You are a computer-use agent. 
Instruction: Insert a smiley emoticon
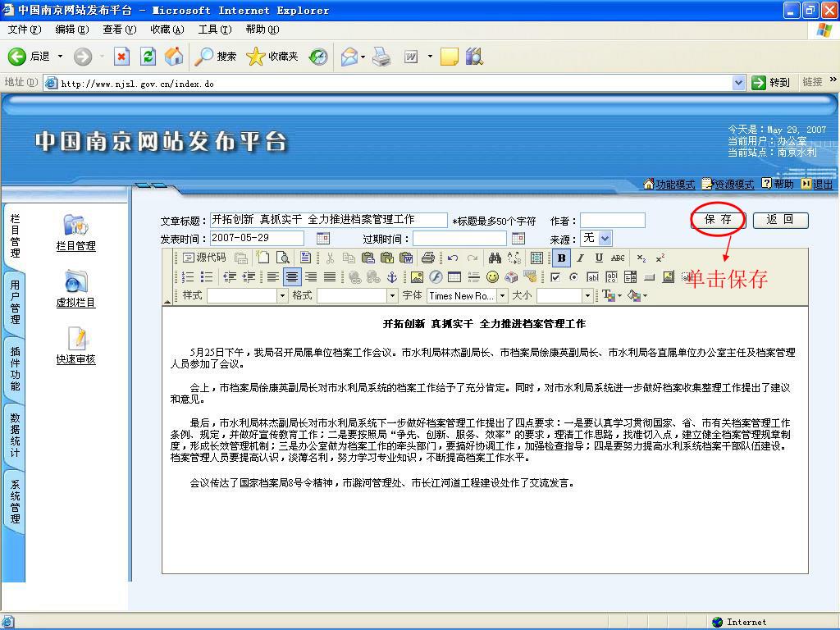492,276
